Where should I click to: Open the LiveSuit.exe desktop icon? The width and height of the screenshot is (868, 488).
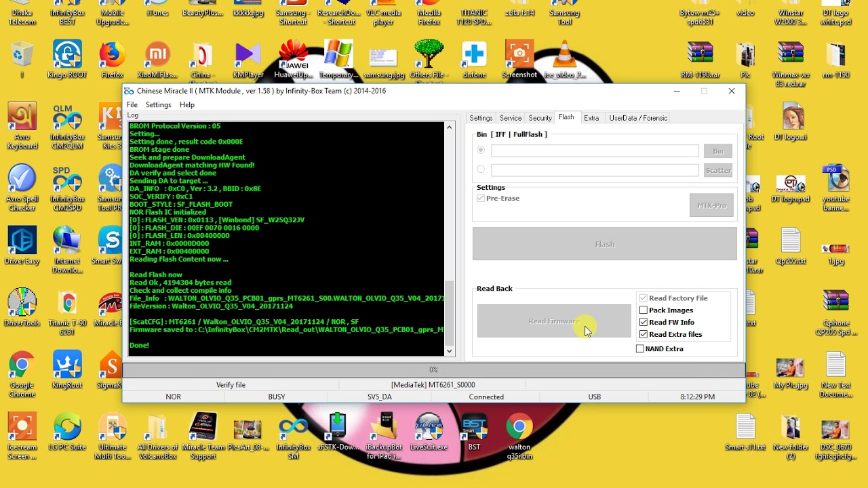(429, 432)
